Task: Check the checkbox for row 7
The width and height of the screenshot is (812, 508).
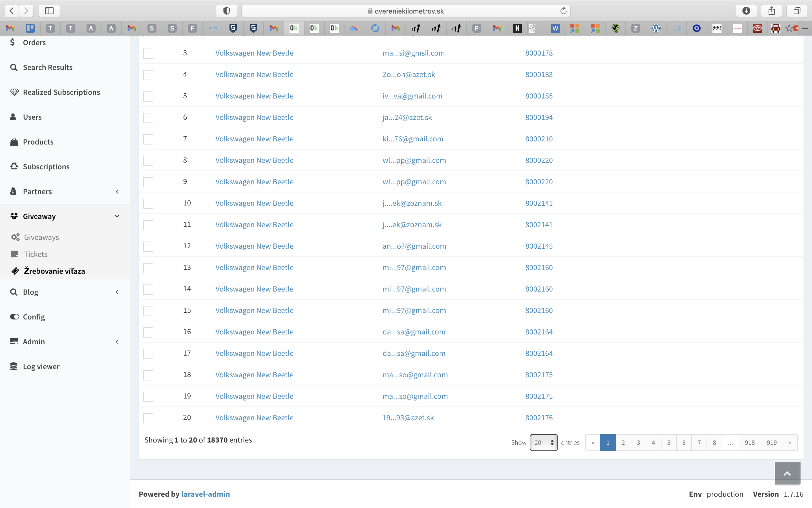Action: coord(148,139)
